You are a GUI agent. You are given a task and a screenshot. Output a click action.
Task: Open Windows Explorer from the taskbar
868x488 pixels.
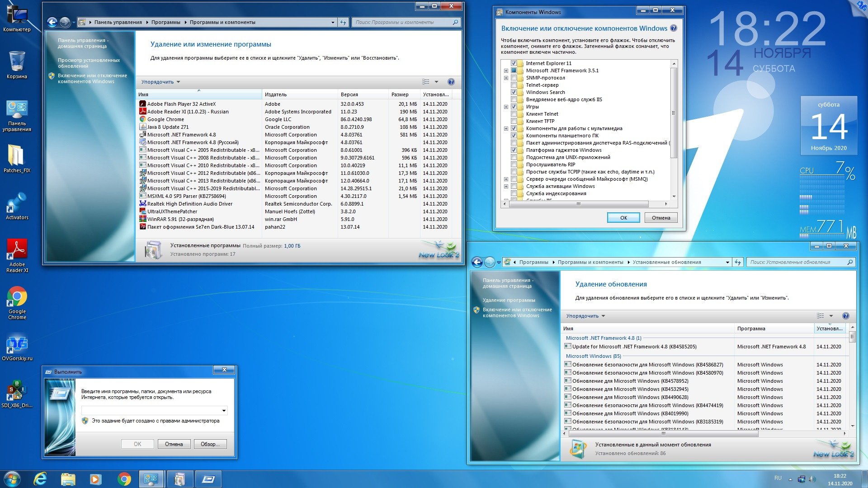(68, 479)
